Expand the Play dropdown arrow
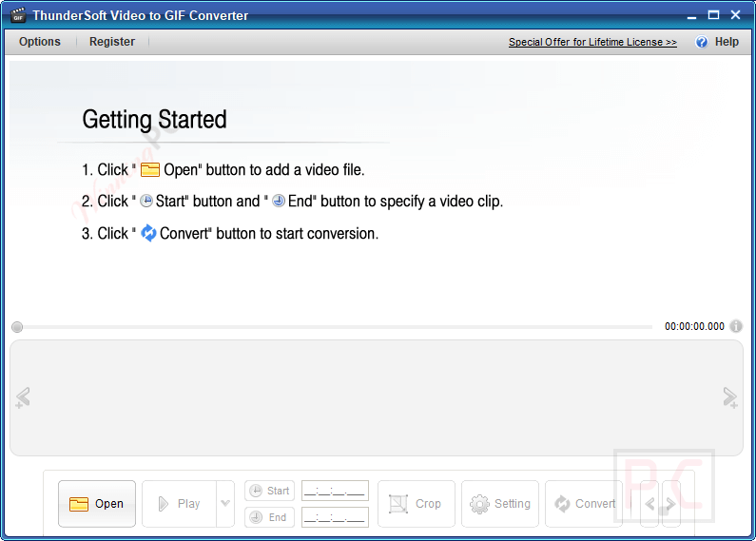The width and height of the screenshot is (756, 541). pyautogui.click(x=225, y=504)
